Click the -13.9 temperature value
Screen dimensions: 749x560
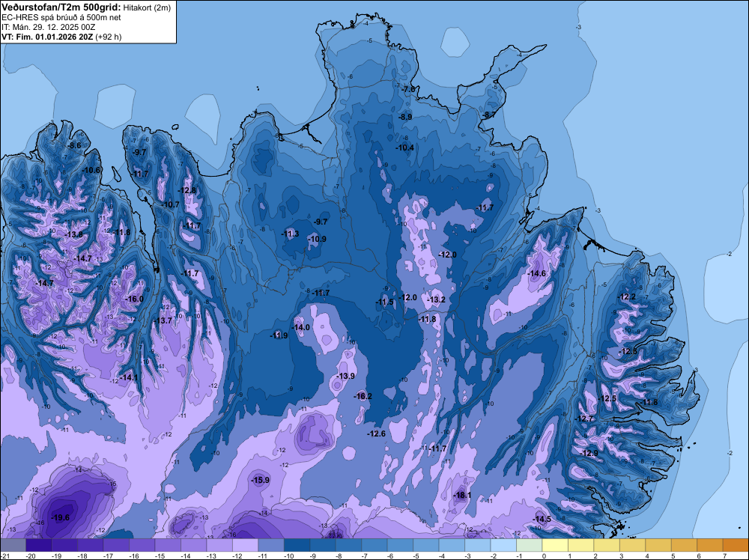pos(345,376)
